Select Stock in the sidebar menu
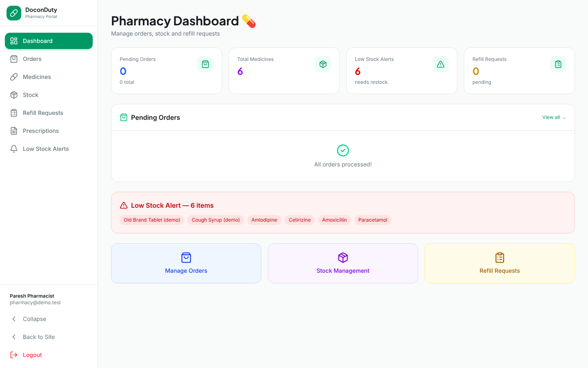 49,95
